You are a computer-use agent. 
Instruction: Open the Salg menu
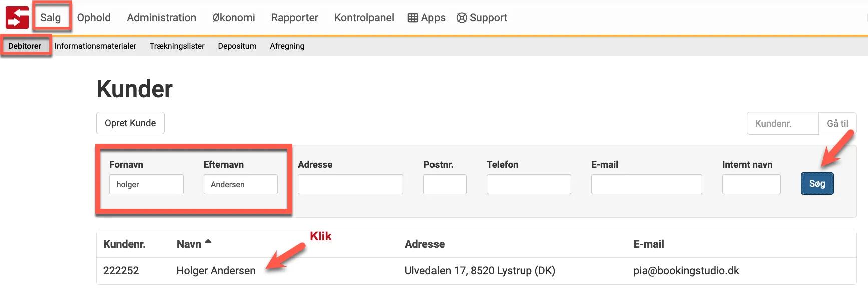50,18
